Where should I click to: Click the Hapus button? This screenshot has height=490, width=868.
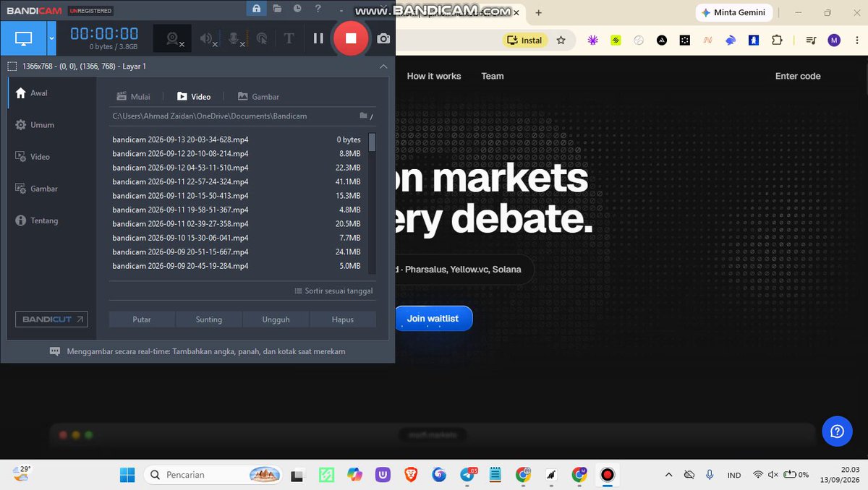click(x=343, y=319)
